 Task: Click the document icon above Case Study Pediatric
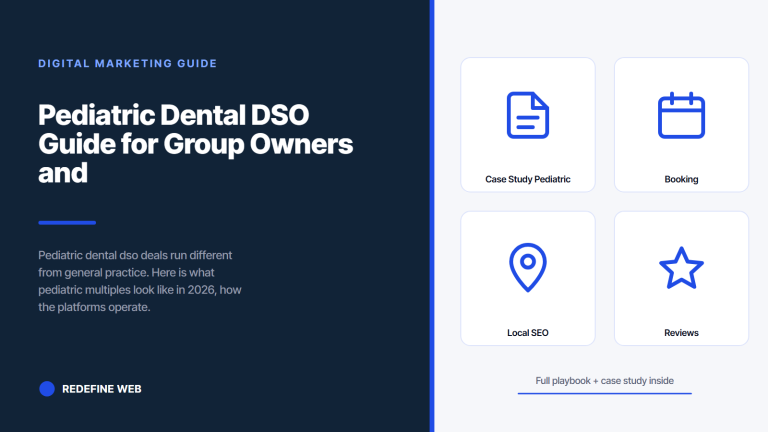[528, 115]
